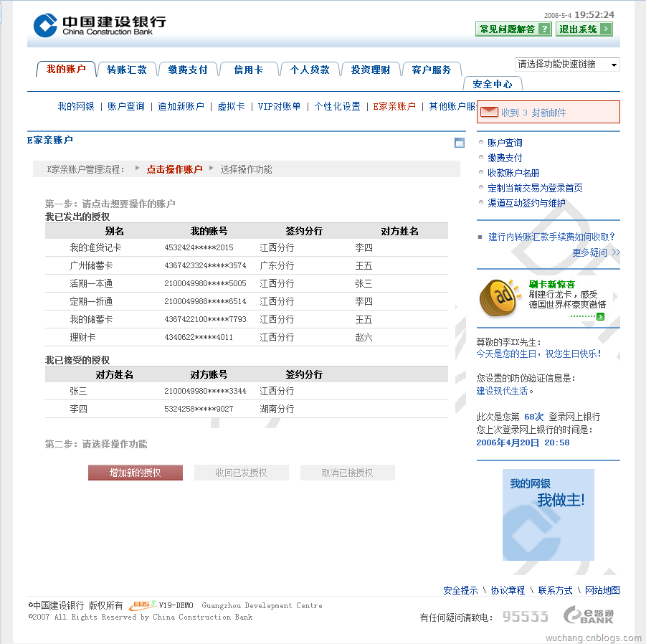Click the e路通 BANK logo in footer
Image resolution: width=646 pixels, height=644 pixels.
tap(589, 615)
